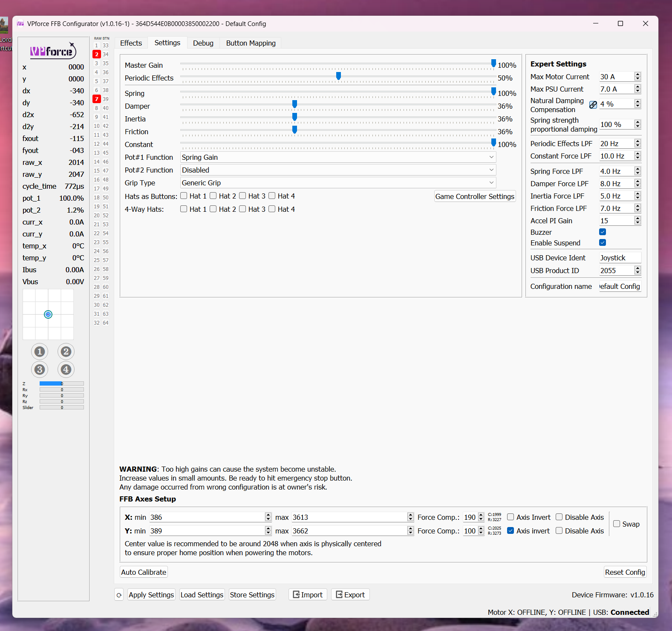Click the Damper slider handle
The image size is (672, 631).
[294, 104]
